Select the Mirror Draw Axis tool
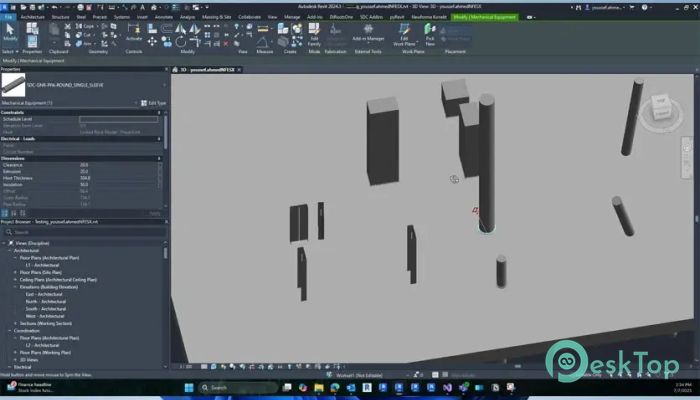This screenshot has width=700, height=400. pos(195,29)
